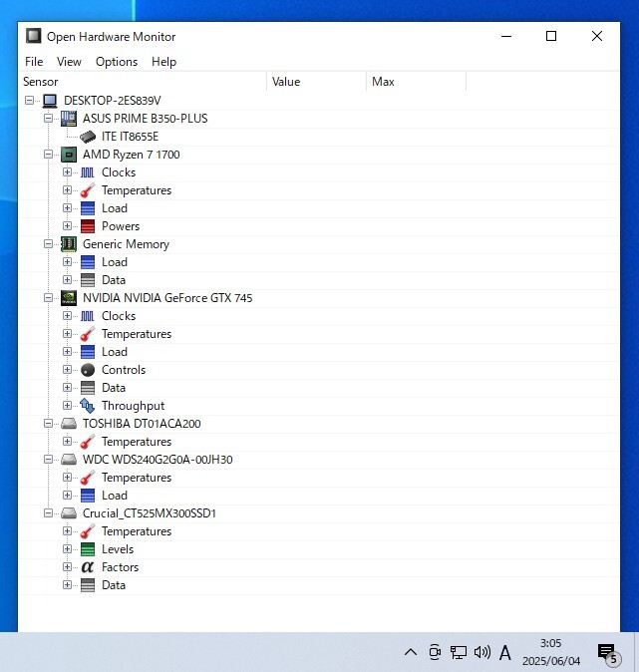The height and width of the screenshot is (672, 639).
Task: Click the Max column header
Action: (x=416, y=82)
